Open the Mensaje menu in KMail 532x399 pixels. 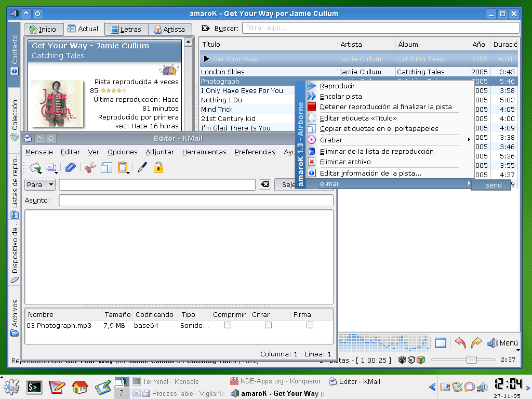point(39,152)
